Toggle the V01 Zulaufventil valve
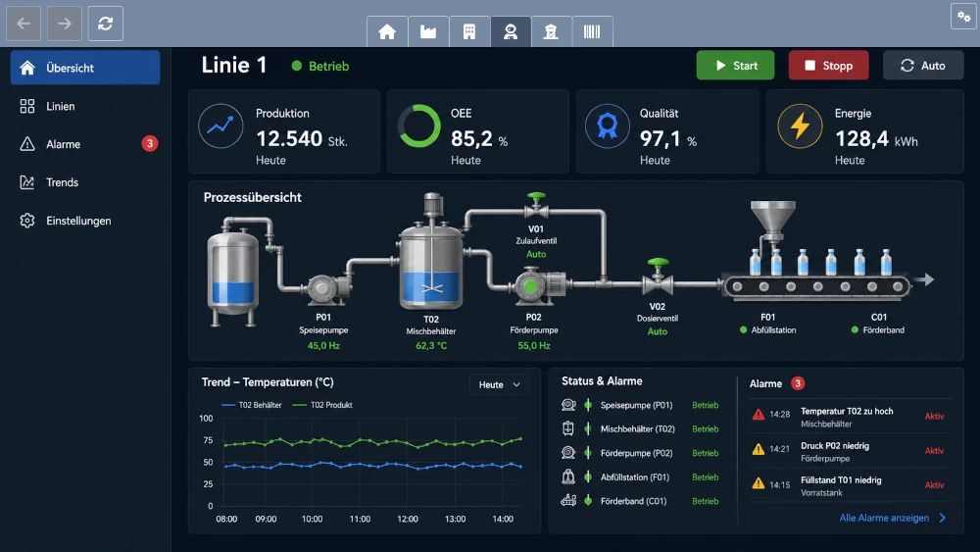Screen dimensions: 980x552 tap(536, 205)
